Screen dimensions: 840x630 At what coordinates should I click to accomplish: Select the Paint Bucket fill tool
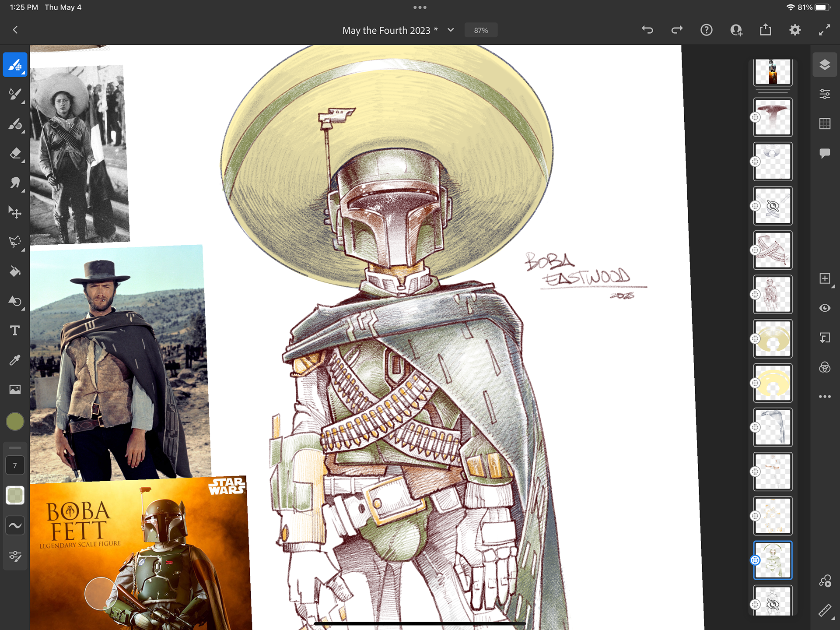[15, 271]
